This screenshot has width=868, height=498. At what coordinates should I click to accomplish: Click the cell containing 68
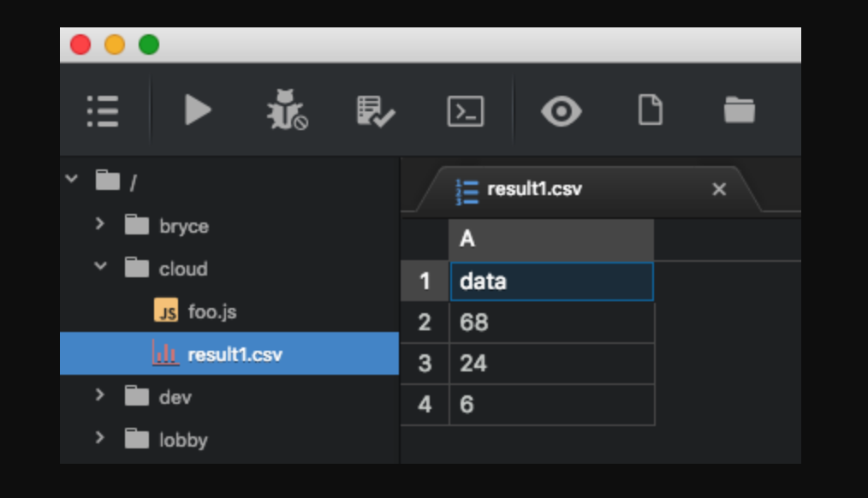[x=550, y=323]
